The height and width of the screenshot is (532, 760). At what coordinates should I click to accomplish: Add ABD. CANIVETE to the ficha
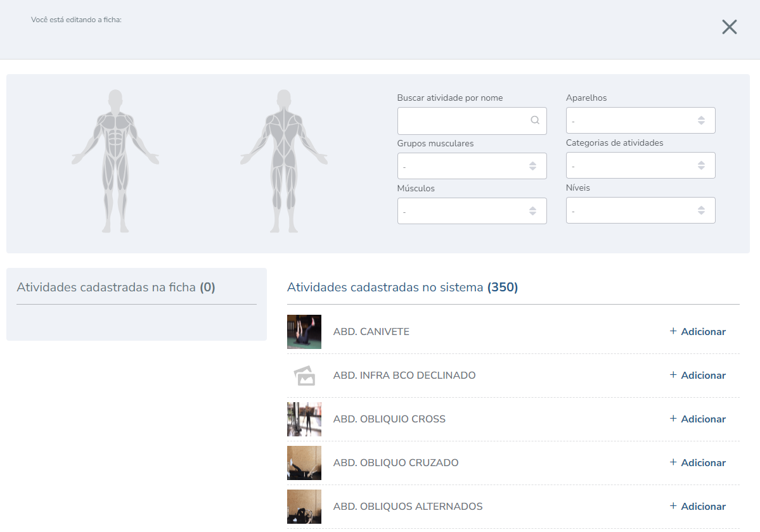coord(697,332)
